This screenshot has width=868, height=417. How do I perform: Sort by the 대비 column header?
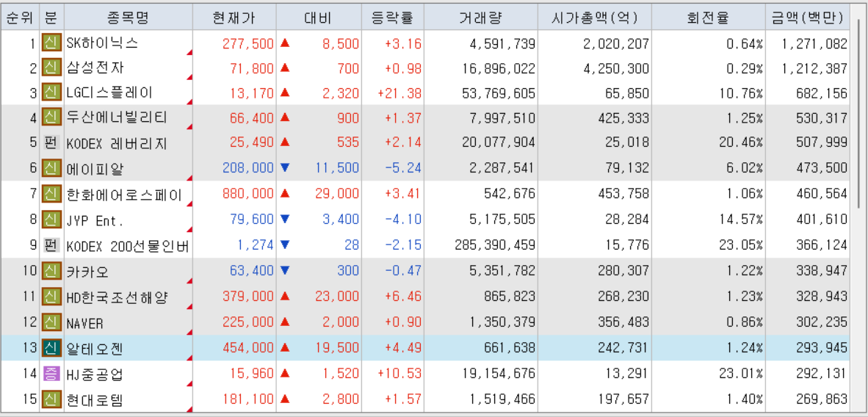319,18
